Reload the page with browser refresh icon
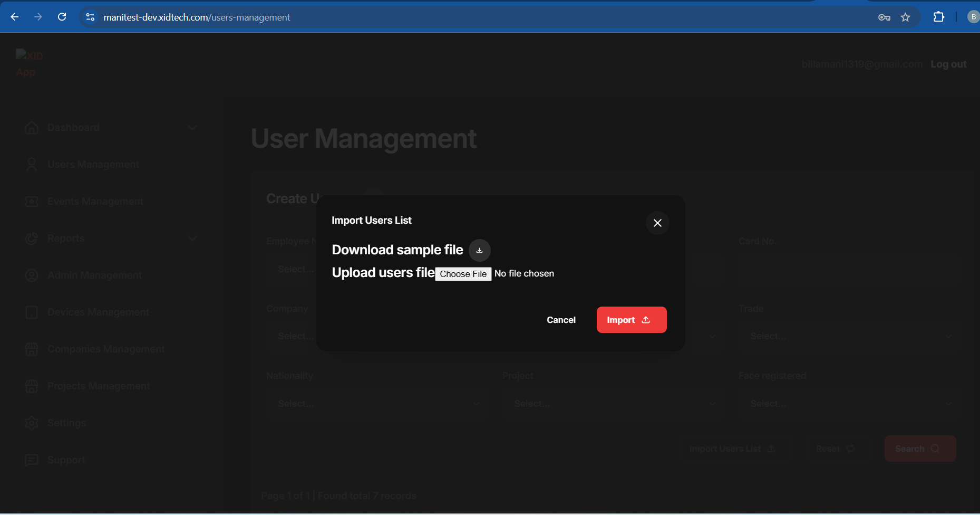The height and width of the screenshot is (515, 980). [62, 17]
